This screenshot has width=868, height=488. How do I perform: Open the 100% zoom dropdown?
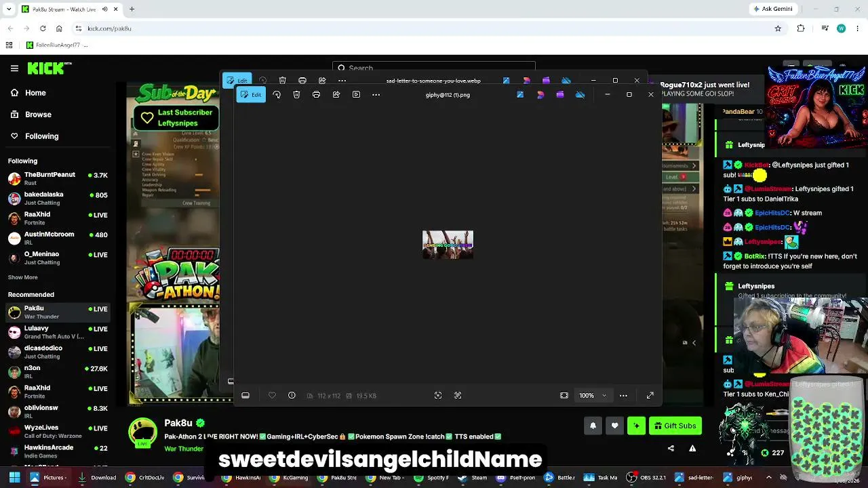[593, 396]
